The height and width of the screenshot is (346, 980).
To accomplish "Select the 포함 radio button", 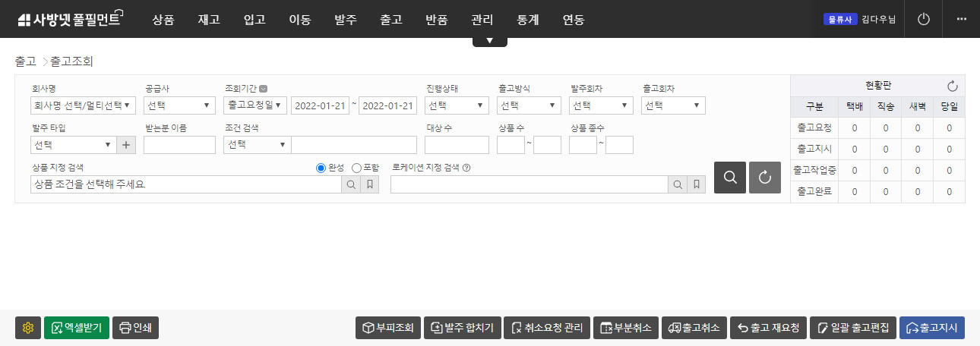I will point(356,168).
